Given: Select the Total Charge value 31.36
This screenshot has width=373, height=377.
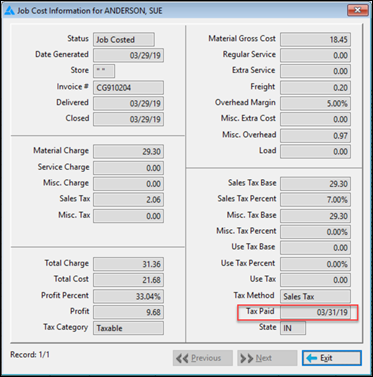Looking at the screenshot, I should (128, 264).
